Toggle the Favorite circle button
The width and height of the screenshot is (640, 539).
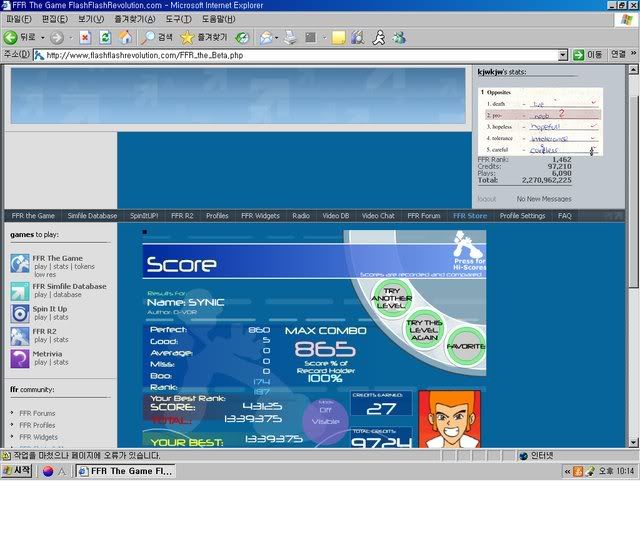464,347
